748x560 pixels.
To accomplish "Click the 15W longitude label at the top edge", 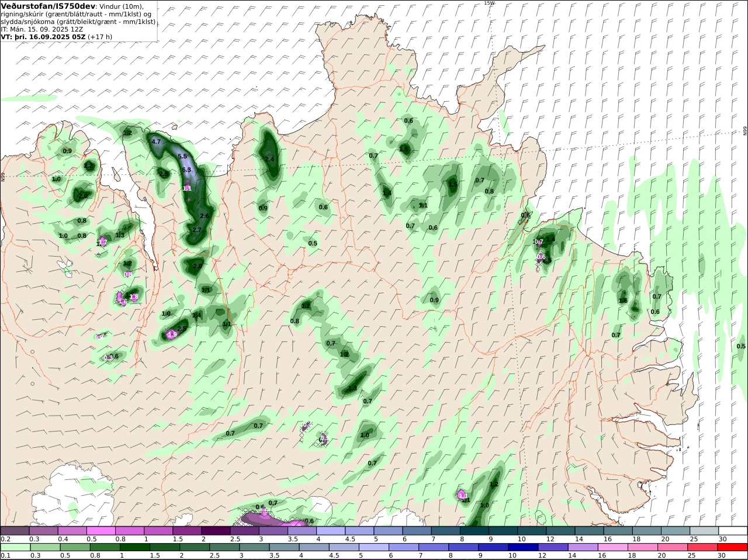I will [489, 3].
